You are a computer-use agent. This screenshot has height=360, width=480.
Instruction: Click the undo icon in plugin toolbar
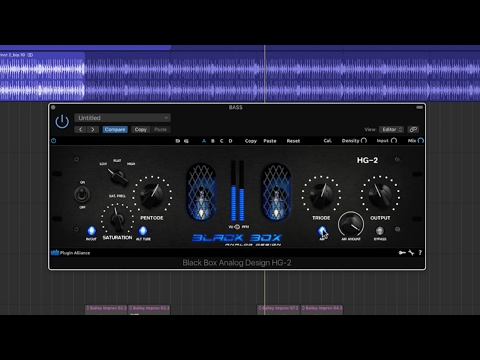(178, 141)
